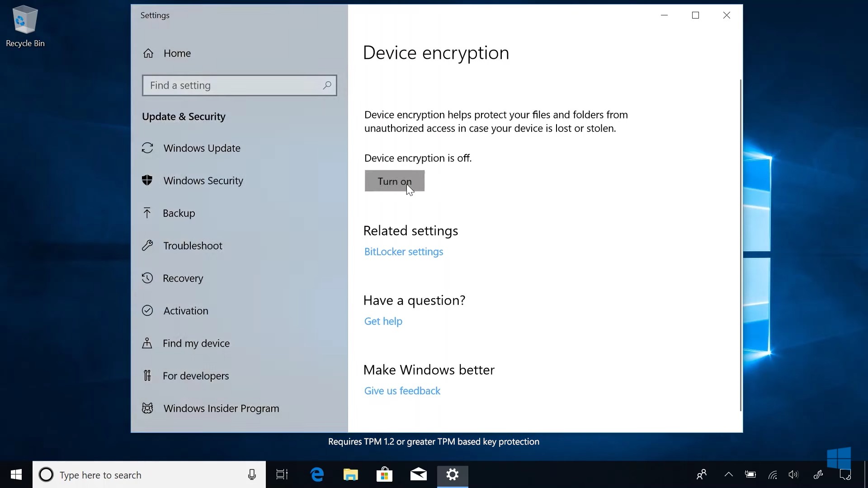Open Activation settings

(x=186, y=310)
